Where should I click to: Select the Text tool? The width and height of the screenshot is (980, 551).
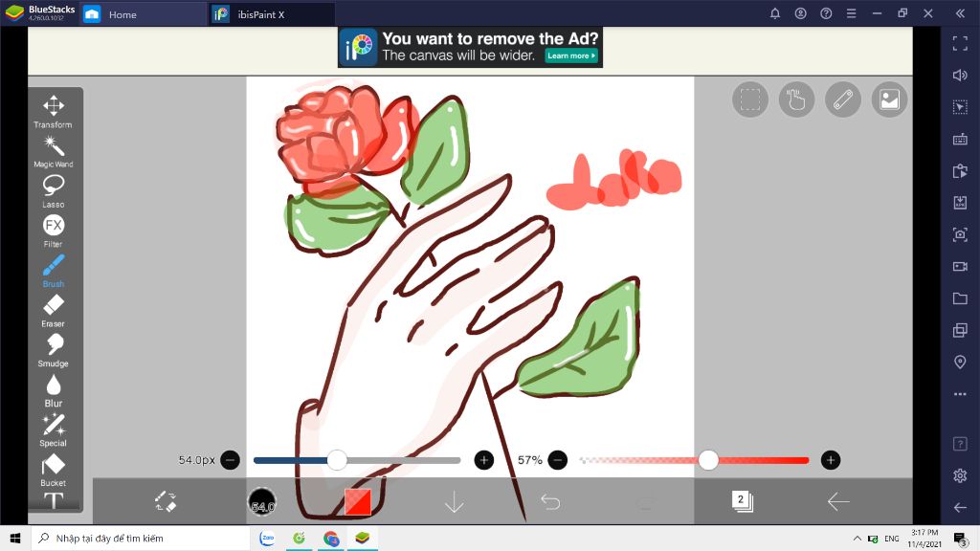click(54, 500)
